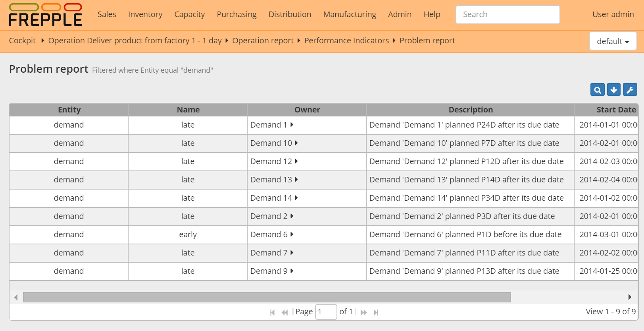Open the Purchasing menu
The height and width of the screenshot is (331, 644).
[237, 15]
